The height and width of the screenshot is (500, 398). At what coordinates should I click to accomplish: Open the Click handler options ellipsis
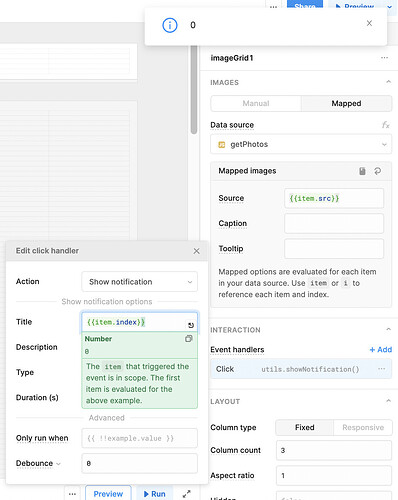coord(382,369)
